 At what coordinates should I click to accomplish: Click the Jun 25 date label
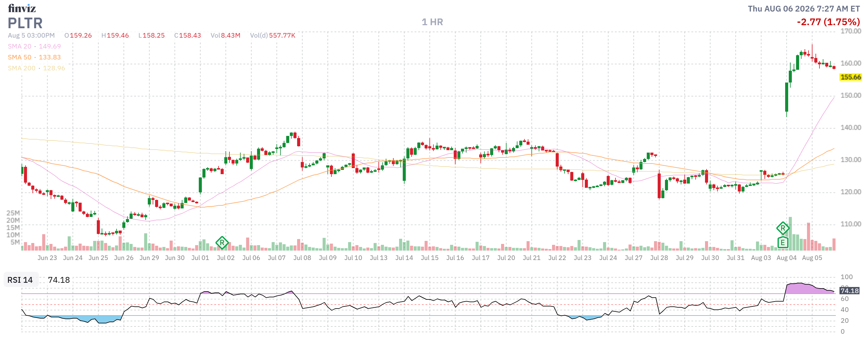[98, 258]
